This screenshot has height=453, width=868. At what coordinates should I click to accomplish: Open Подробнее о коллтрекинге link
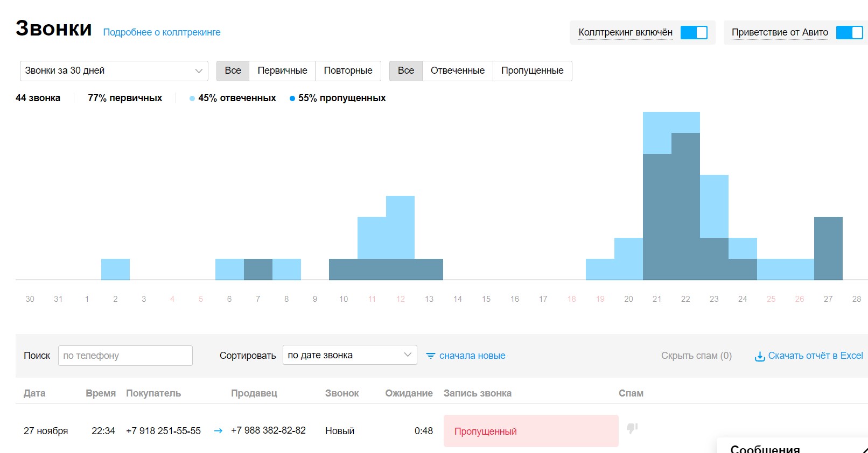pos(162,32)
